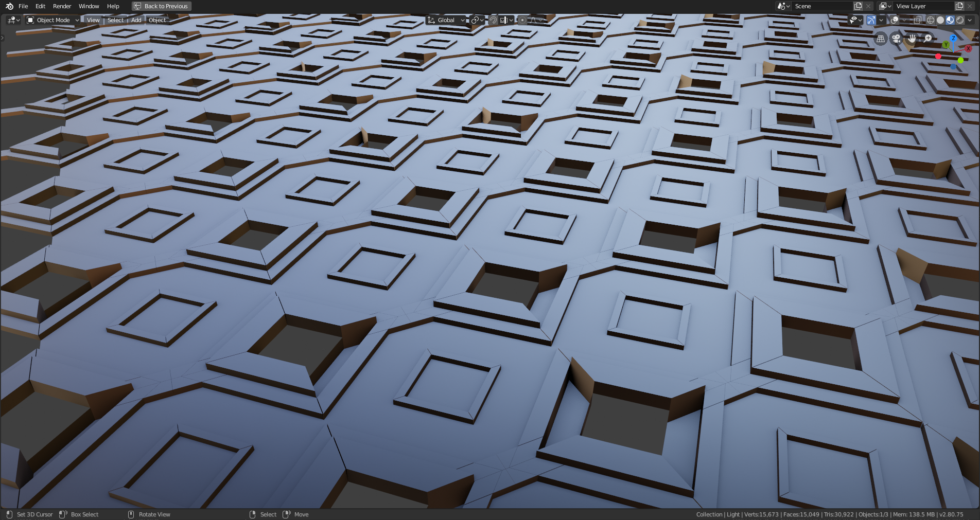
Task: Switch to Material Preview (LookDev) shading
Action: [950, 20]
